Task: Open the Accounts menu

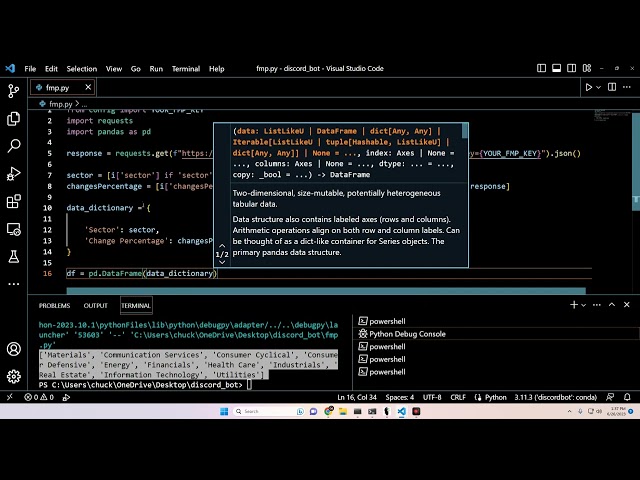Action: pyautogui.click(x=13, y=349)
